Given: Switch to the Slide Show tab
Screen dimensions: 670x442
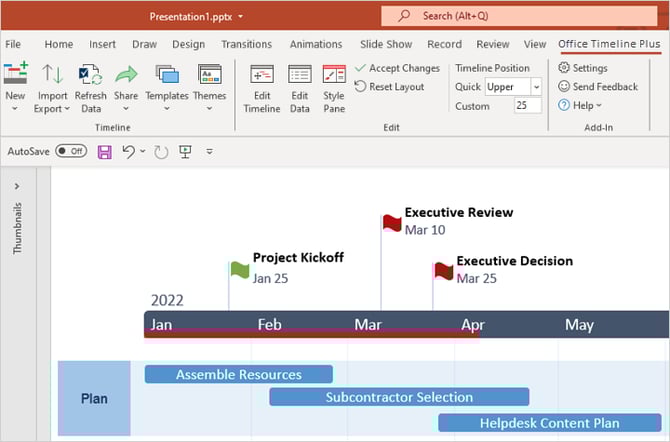Looking at the screenshot, I should point(386,44).
